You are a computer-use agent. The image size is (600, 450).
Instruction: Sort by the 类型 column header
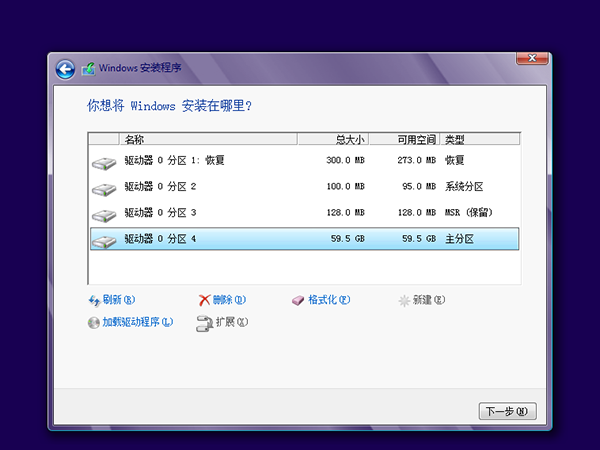click(480, 139)
